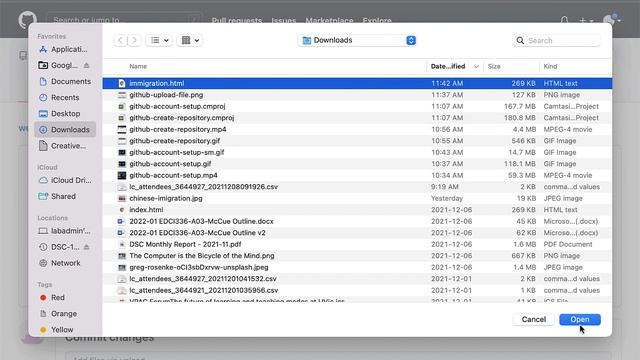Select lc_attendees_3644927_20211201041532.csv
This screenshot has height=360, width=640.
[x=357, y=279]
